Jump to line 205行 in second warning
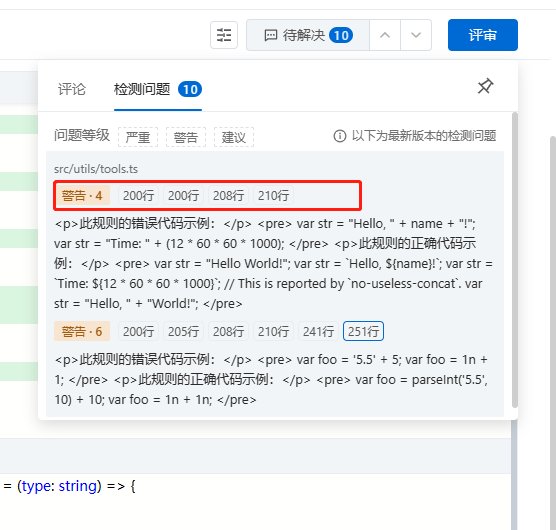The width and height of the screenshot is (556, 530). point(183,331)
